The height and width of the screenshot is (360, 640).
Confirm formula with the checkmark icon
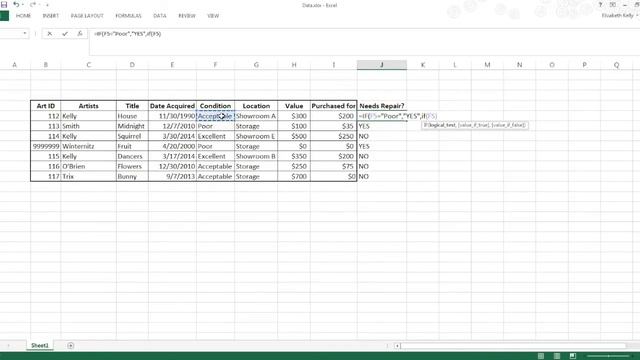pyautogui.click(x=64, y=34)
